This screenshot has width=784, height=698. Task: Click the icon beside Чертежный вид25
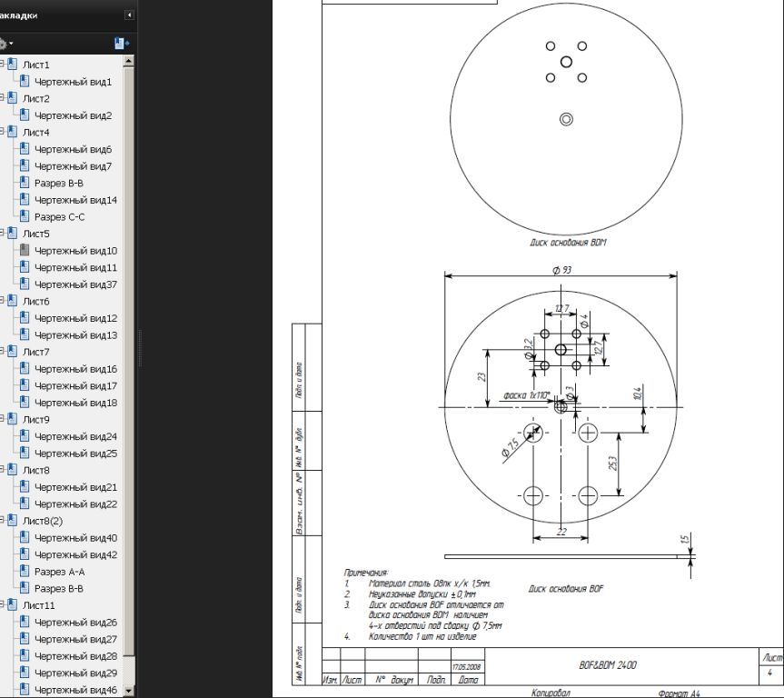[x=25, y=454]
